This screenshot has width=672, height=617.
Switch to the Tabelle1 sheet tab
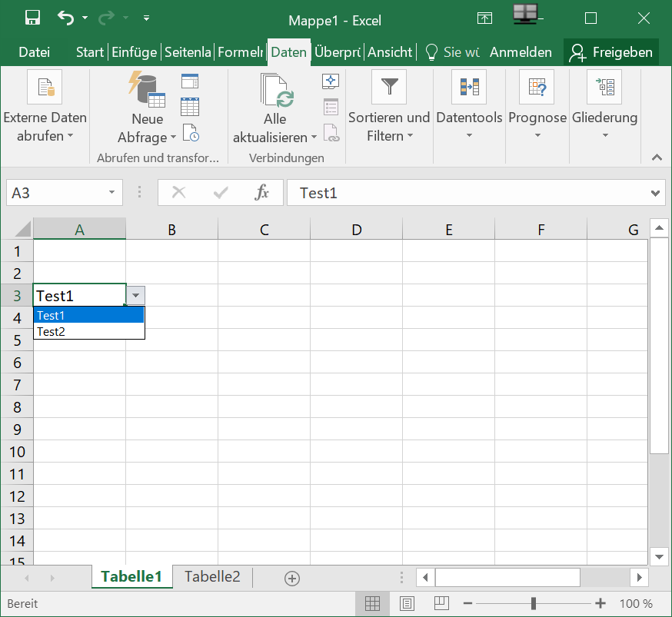click(132, 576)
